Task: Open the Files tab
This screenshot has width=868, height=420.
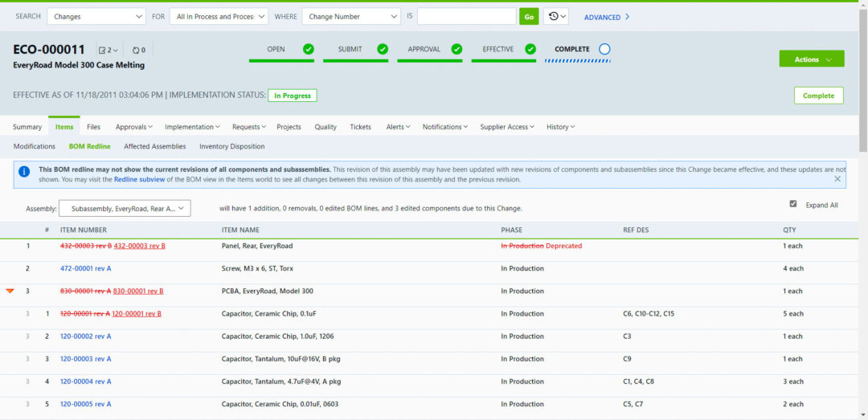Action: pos(94,127)
